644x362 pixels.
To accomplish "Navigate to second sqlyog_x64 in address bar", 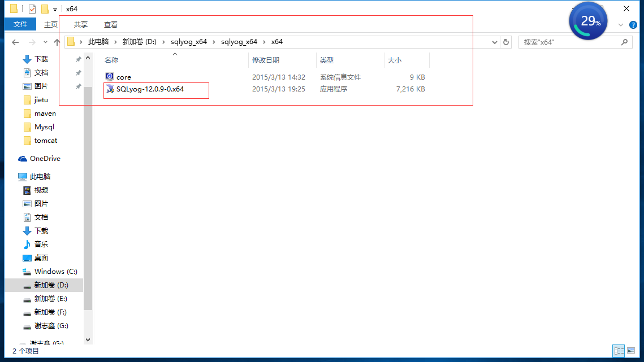I will (239, 42).
